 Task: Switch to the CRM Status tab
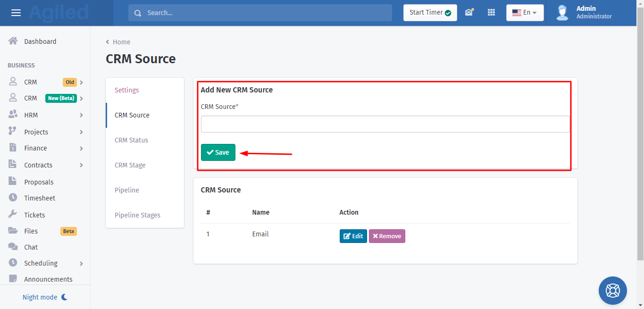pyautogui.click(x=131, y=140)
